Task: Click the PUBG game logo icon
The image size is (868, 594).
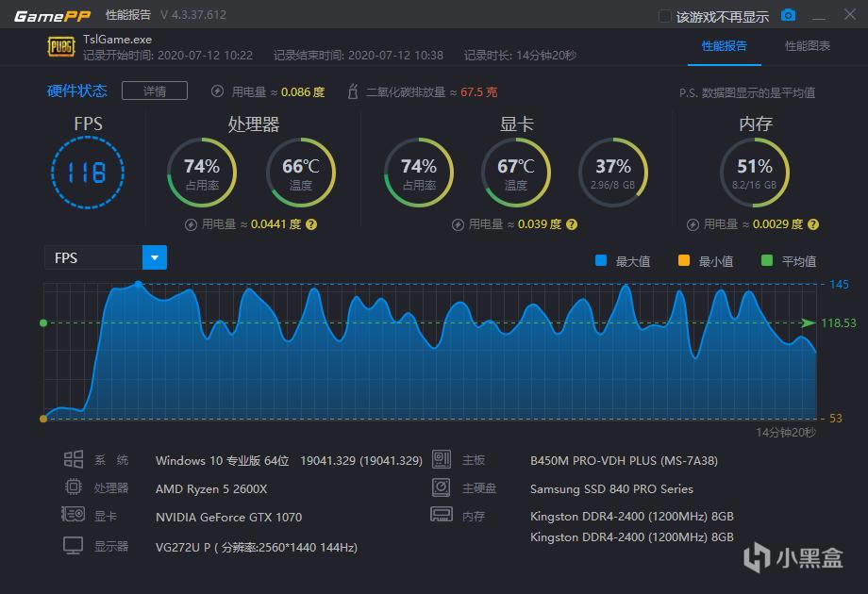Action: [x=61, y=47]
